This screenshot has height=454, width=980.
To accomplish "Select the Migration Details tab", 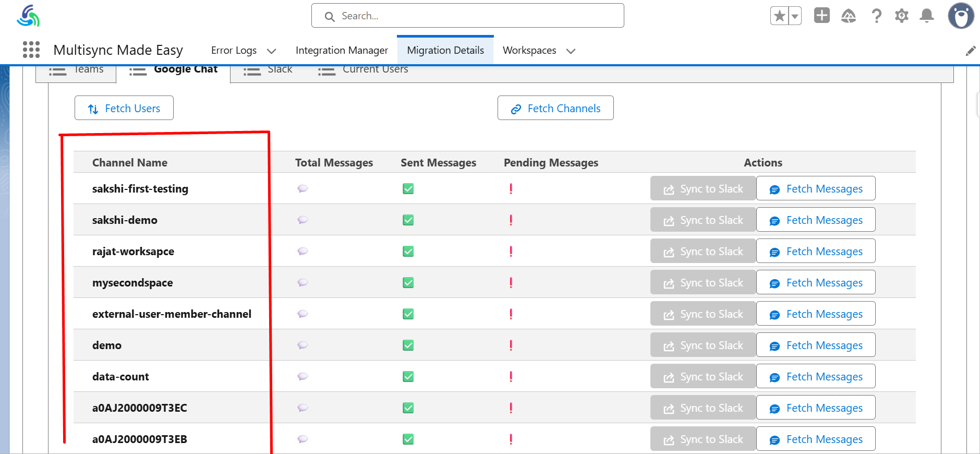I will (x=445, y=50).
